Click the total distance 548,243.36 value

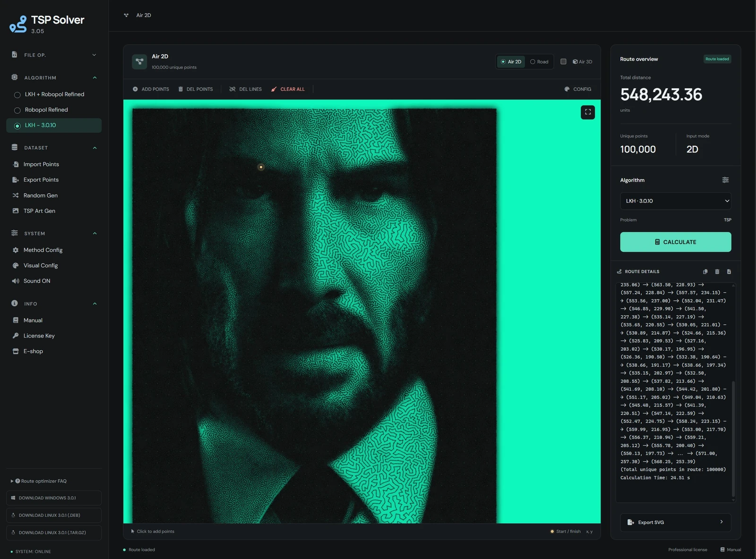pyautogui.click(x=661, y=95)
